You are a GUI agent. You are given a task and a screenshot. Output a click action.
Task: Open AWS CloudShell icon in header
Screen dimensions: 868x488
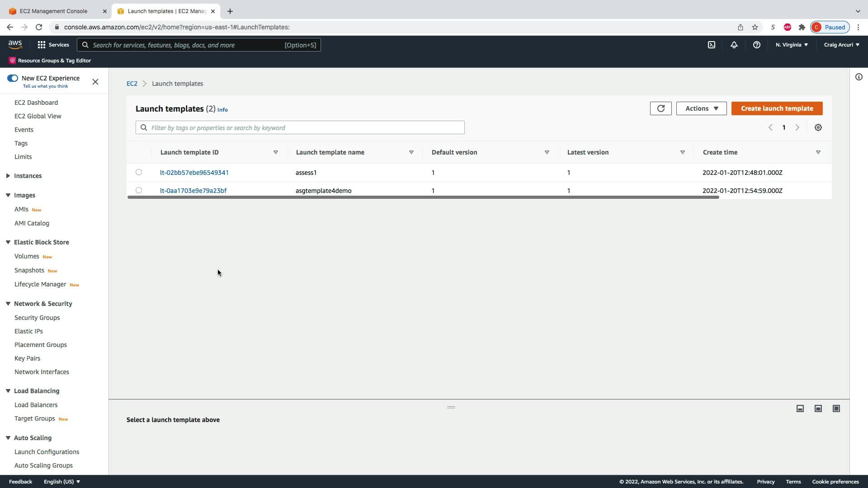(x=712, y=45)
